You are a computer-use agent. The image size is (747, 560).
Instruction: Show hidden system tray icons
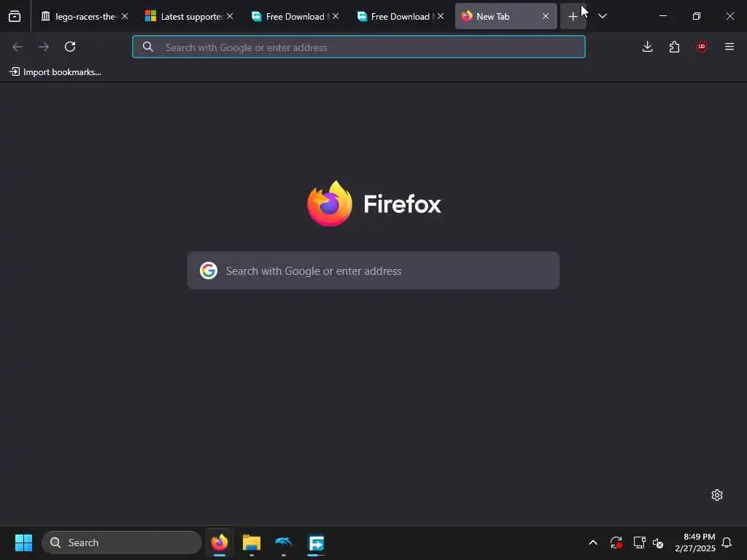coord(593,542)
